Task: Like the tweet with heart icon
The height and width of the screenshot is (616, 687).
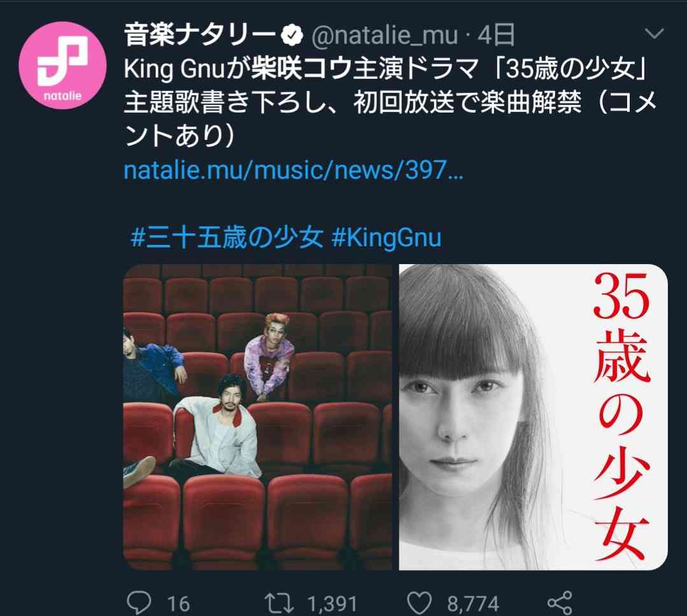Action: [420, 603]
